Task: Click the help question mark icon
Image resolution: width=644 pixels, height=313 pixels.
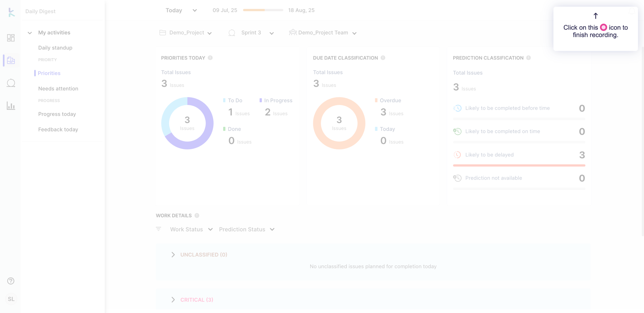Action: (x=11, y=281)
